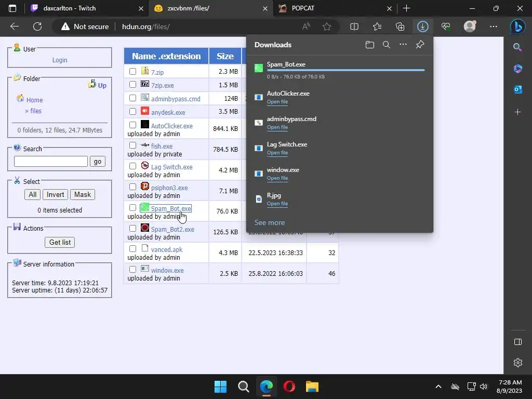
Task: Open the tab actions menu icon
Action: [x=12, y=8]
